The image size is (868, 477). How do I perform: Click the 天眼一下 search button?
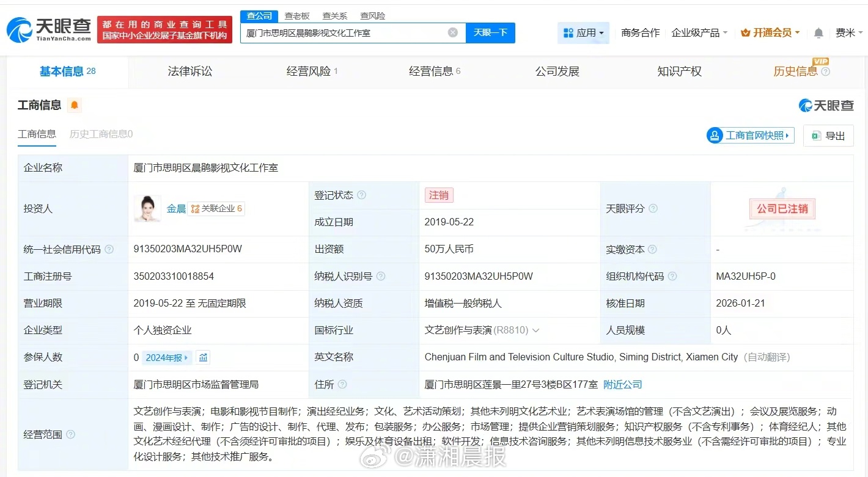tap(491, 32)
